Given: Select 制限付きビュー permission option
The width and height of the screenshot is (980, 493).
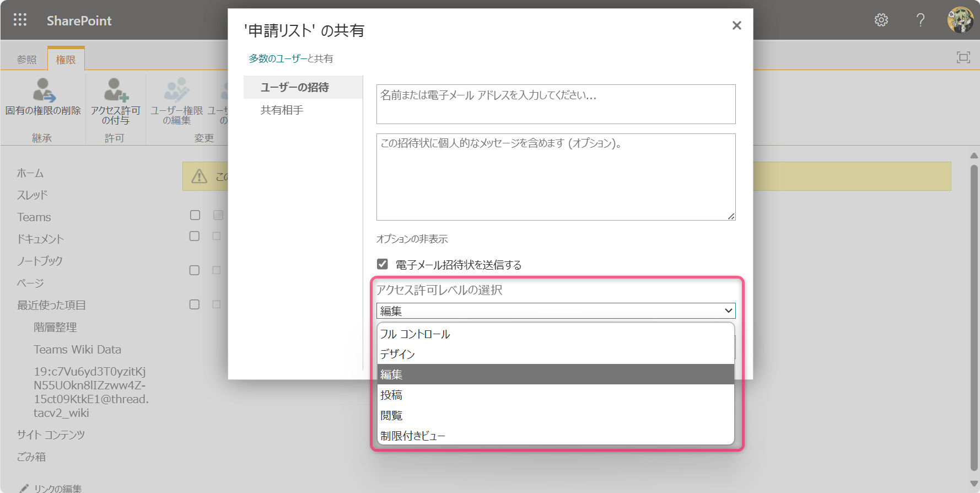Looking at the screenshot, I should pos(556,436).
